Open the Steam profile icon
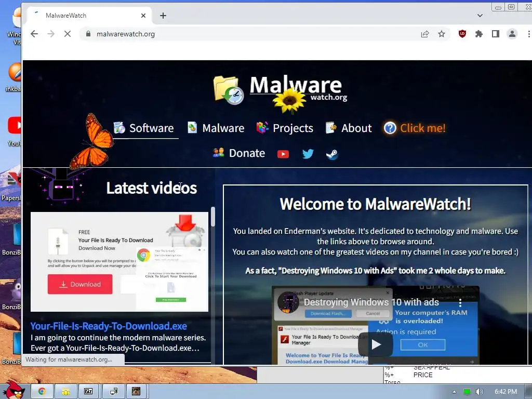Viewport: 532px width, 399px height. coord(332,154)
